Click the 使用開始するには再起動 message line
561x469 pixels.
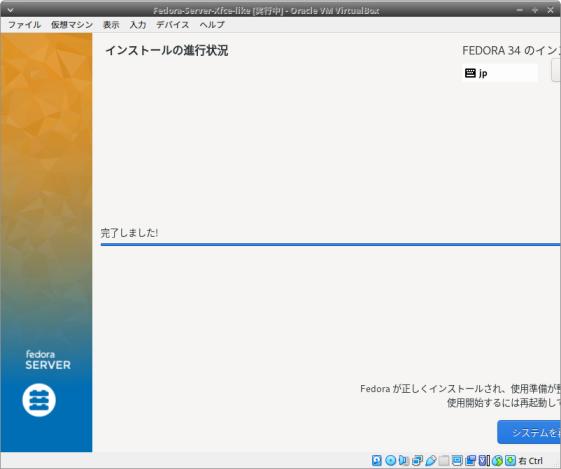(x=504, y=403)
